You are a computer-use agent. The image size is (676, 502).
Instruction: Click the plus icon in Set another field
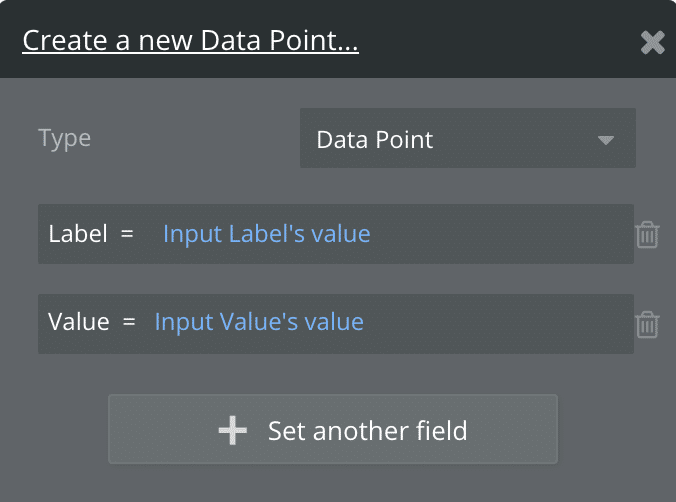click(x=232, y=430)
